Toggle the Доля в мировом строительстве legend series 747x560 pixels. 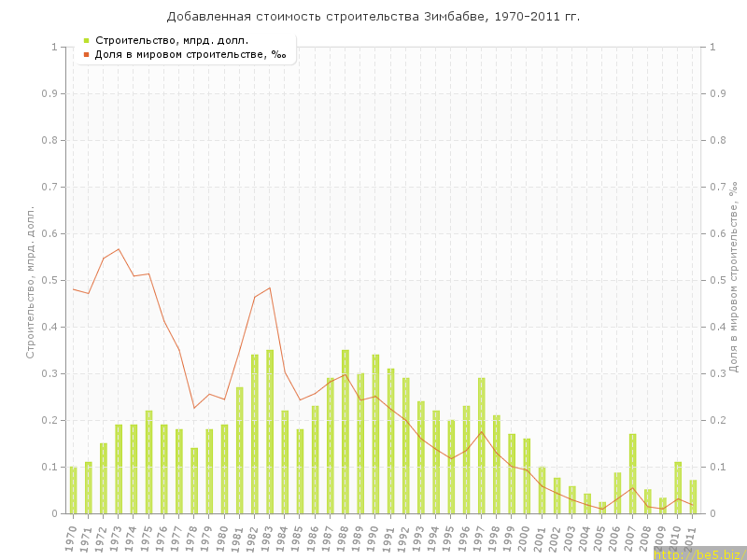(x=190, y=55)
